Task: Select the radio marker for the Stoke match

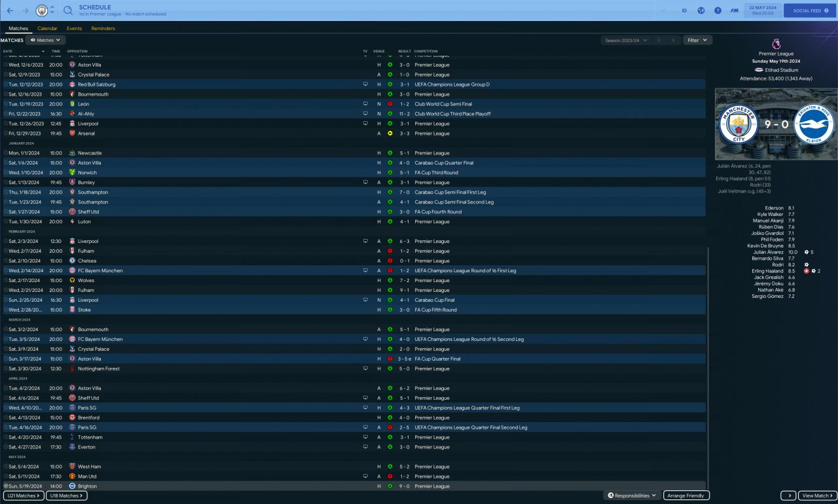Action: tap(6, 310)
